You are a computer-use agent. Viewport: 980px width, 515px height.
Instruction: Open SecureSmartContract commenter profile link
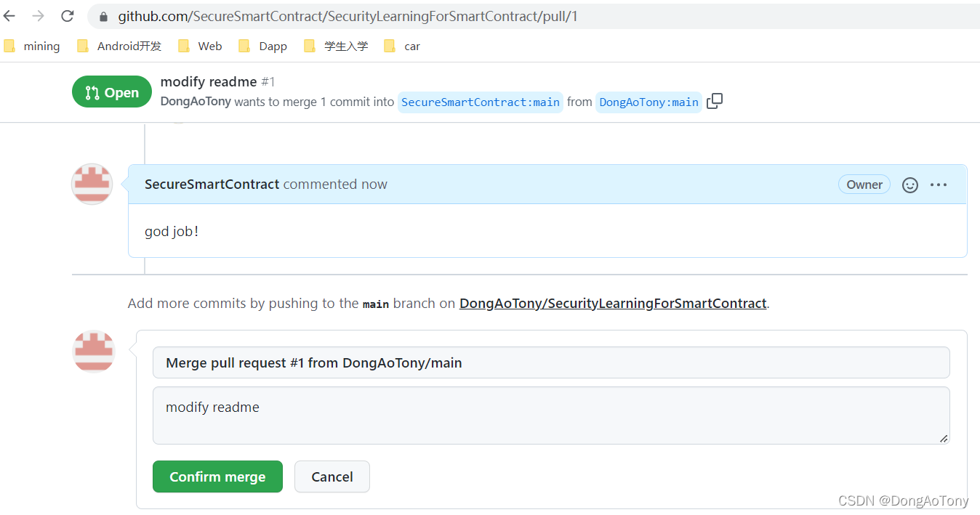click(212, 184)
